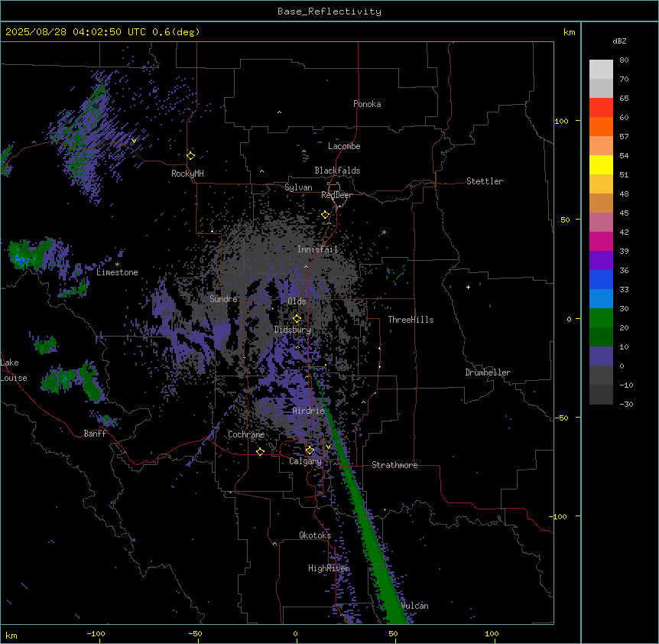Click the Innisfail label
The width and height of the screenshot is (659, 644).
click(x=317, y=249)
